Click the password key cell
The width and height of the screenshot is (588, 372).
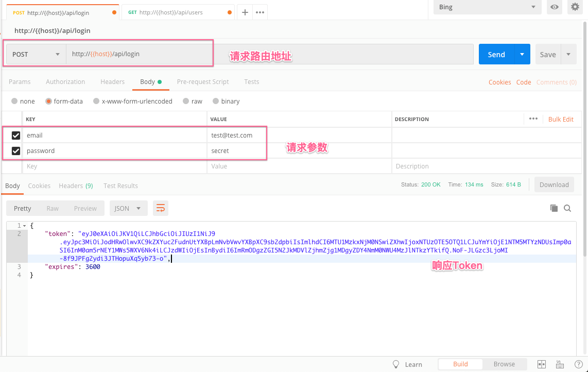[115, 150]
